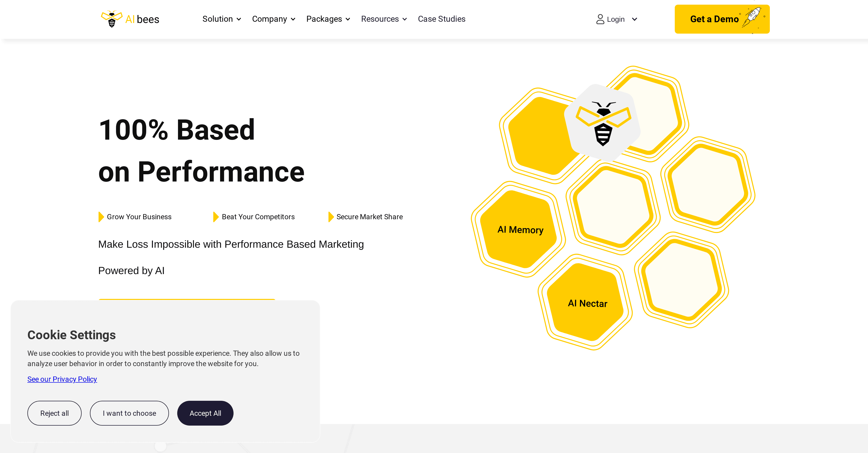Image resolution: width=868 pixels, height=453 pixels.
Task: Accept all cookies
Action: point(205,413)
